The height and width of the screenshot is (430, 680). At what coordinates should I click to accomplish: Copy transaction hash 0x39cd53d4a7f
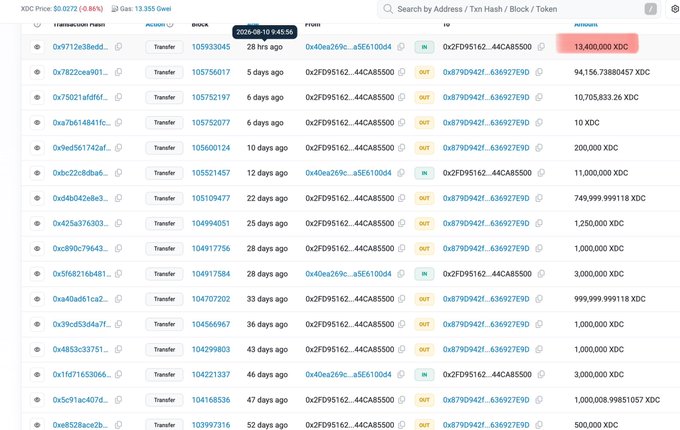[x=118, y=324]
